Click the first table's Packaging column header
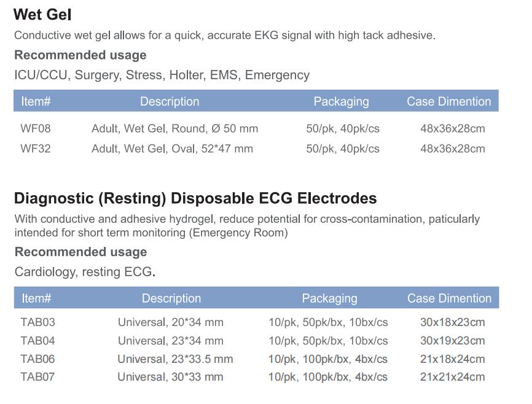Image resolution: width=532 pixels, height=404 pixels. [x=341, y=101]
